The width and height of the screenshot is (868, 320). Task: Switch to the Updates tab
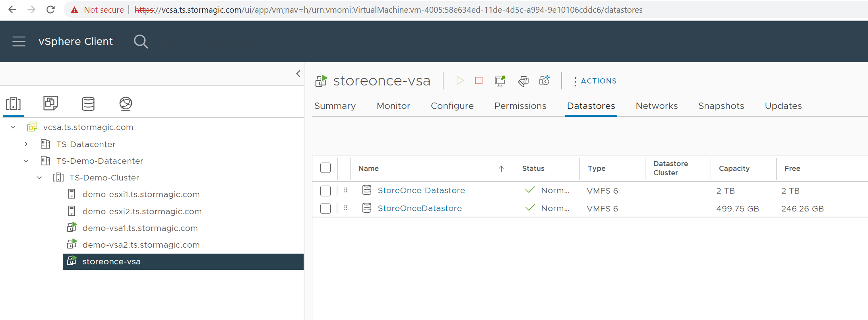[x=783, y=106]
